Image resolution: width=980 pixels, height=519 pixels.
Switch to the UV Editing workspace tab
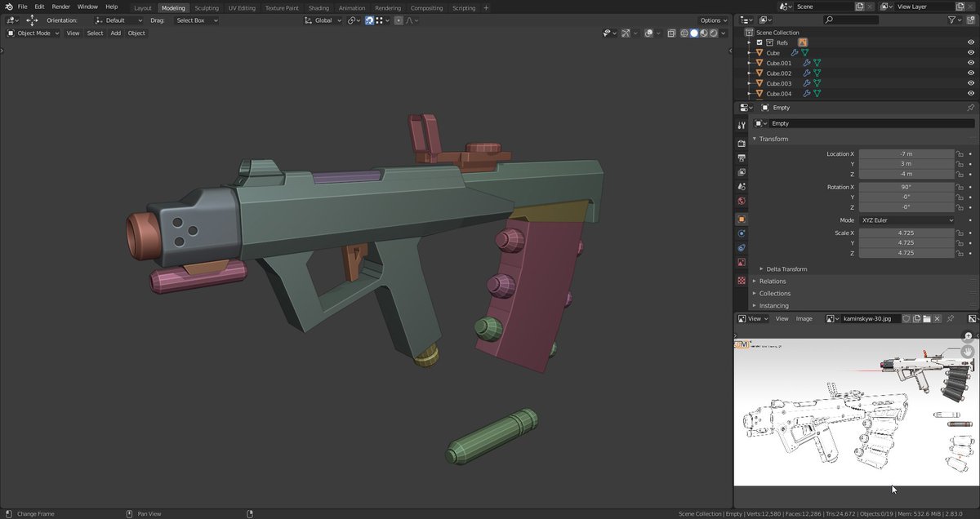(242, 8)
